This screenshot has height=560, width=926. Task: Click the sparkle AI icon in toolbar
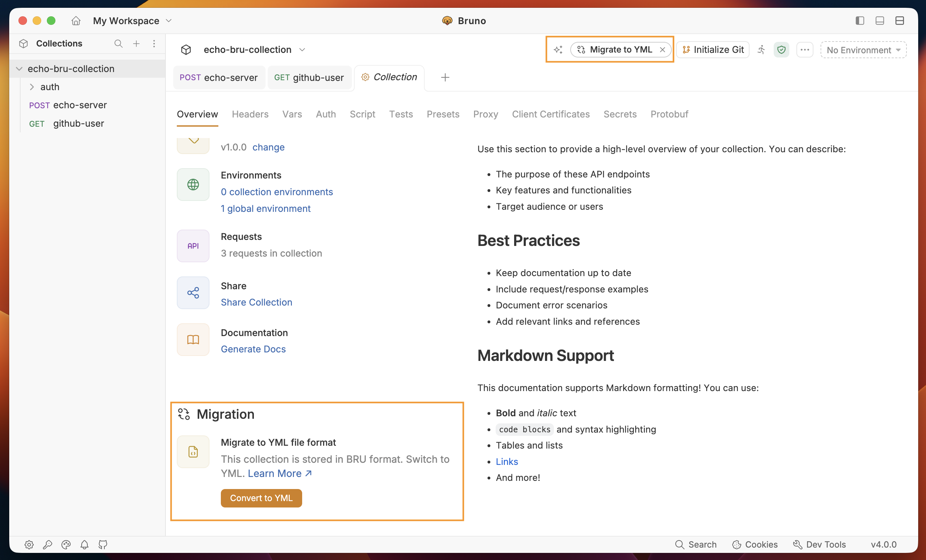point(558,50)
